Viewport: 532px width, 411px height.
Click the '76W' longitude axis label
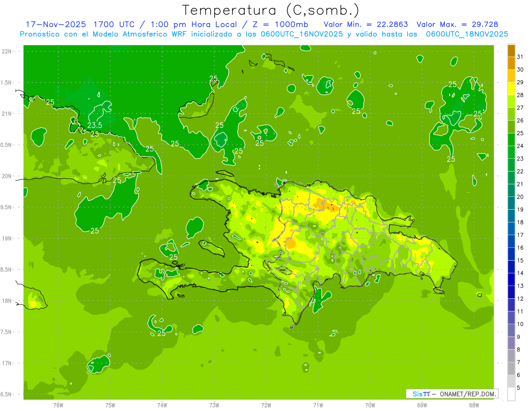[59, 405]
